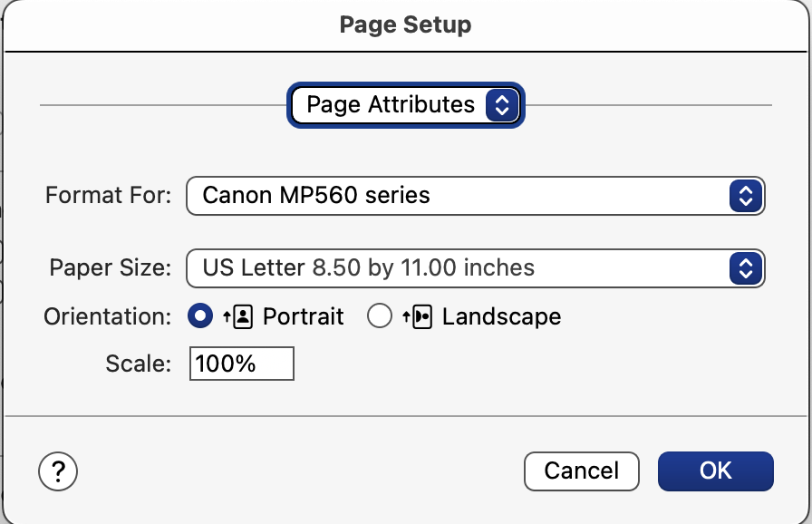This screenshot has height=524, width=812.
Task: Click the Cancel button
Action: (x=582, y=471)
